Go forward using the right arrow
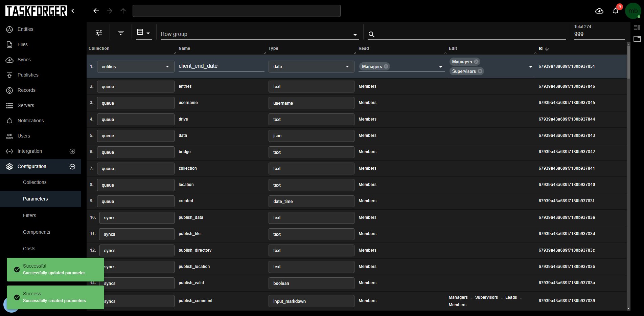The height and width of the screenshot is (316, 644). (x=110, y=11)
